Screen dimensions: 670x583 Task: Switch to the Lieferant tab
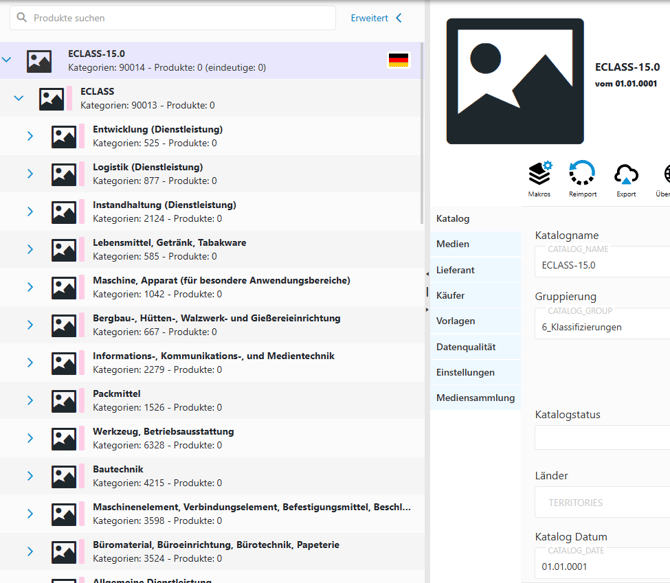click(476, 270)
